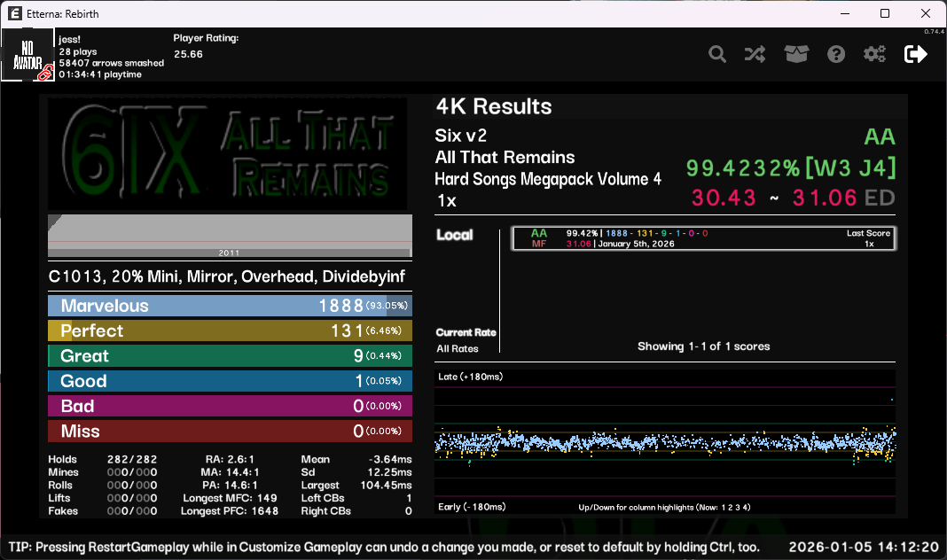Click the 99.4232% score percentage
This screenshot has height=560, width=947.
[x=742, y=167]
